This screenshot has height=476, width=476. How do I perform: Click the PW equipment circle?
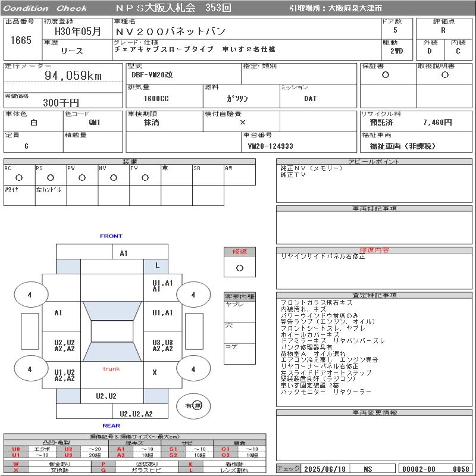click(x=82, y=177)
